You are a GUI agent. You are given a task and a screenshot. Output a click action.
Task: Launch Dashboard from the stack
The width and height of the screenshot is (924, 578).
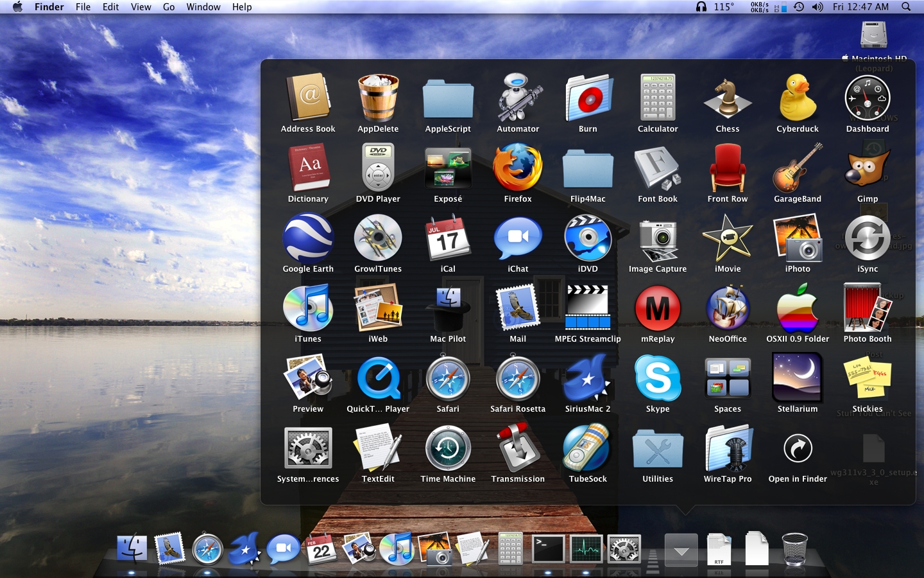point(868,98)
